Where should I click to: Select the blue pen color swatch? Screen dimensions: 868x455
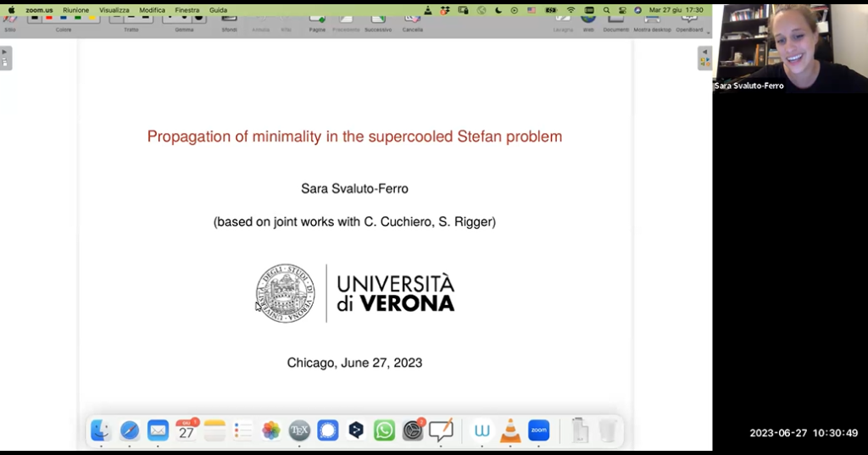pyautogui.click(x=64, y=18)
